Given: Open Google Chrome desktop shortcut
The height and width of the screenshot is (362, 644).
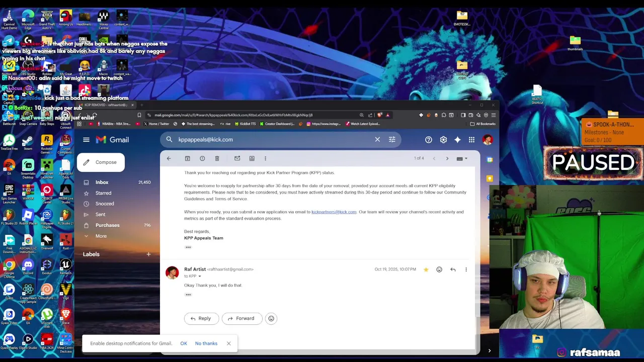Looking at the screenshot, I should point(9,267).
